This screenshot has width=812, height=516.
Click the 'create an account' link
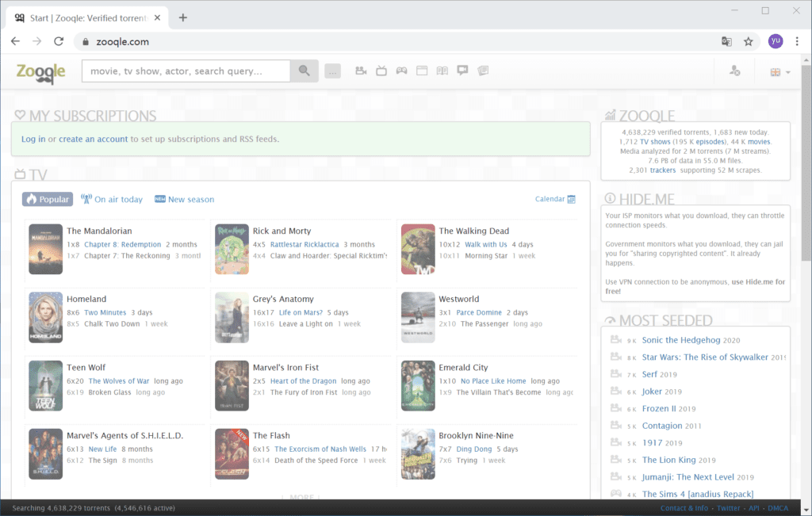[93, 139]
